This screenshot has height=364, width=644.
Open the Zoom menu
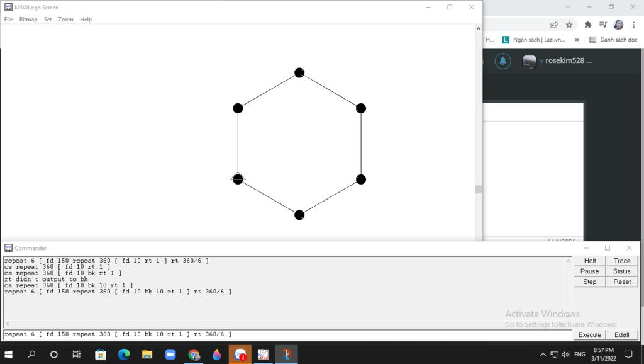point(65,20)
